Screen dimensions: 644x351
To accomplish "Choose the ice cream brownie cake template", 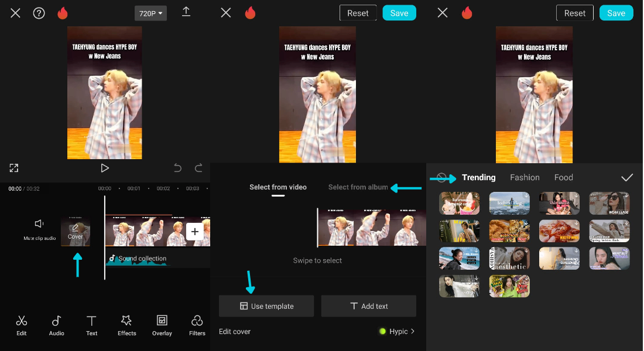I will pos(459,203).
